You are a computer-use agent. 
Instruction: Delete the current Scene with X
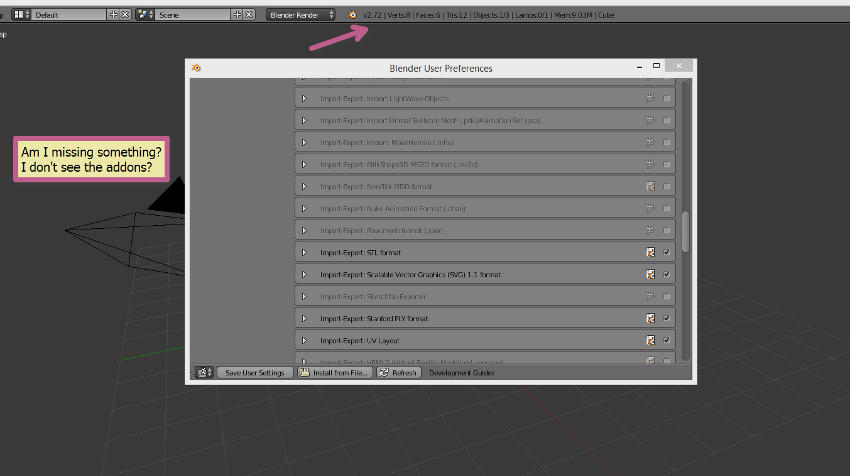[249, 15]
